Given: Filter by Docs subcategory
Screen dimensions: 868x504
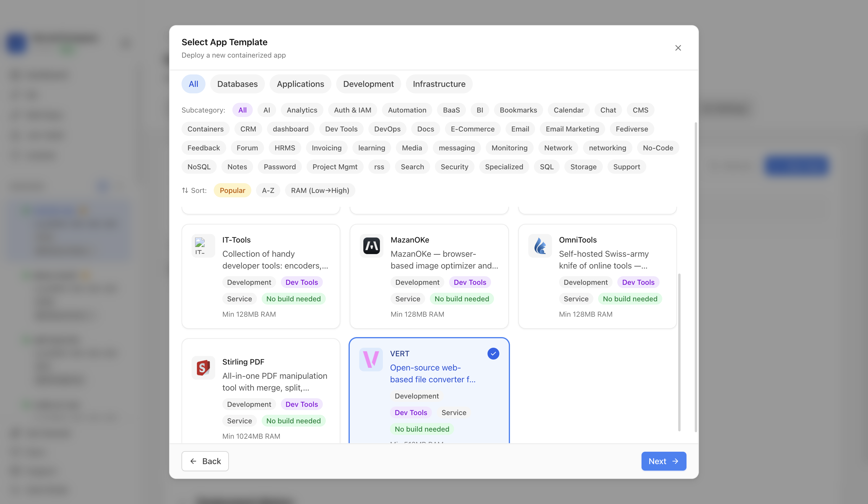Looking at the screenshot, I should (x=425, y=129).
